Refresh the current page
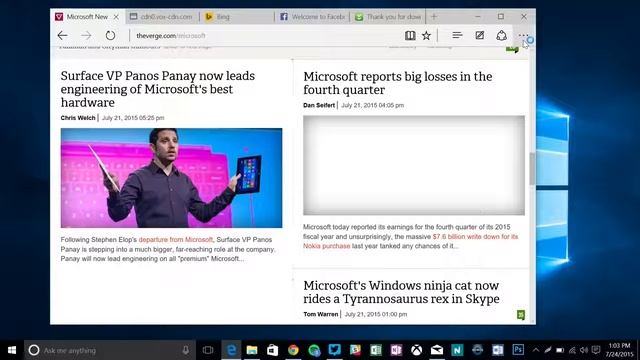Screen dimensions: 640x360 (x=110, y=36)
